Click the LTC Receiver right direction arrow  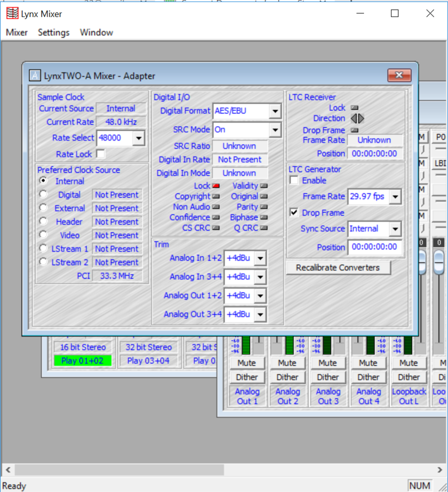coord(361,118)
